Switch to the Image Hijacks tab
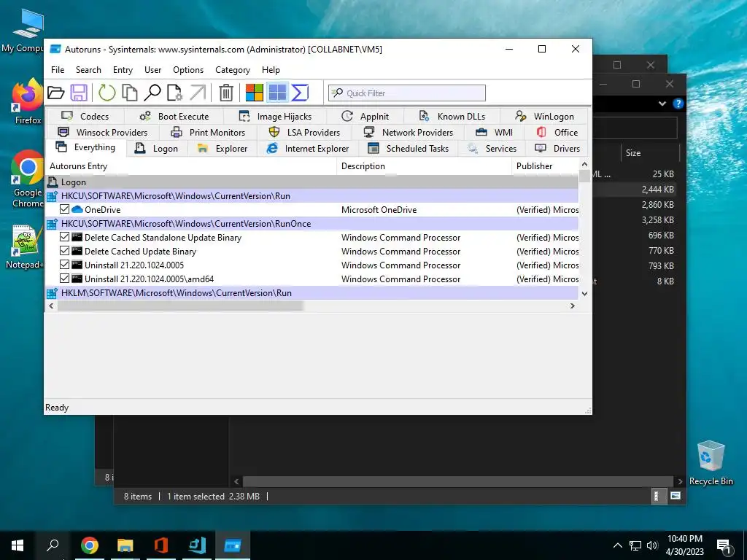Image resolution: width=747 pixels, height=560 pixels. [275, 116]
